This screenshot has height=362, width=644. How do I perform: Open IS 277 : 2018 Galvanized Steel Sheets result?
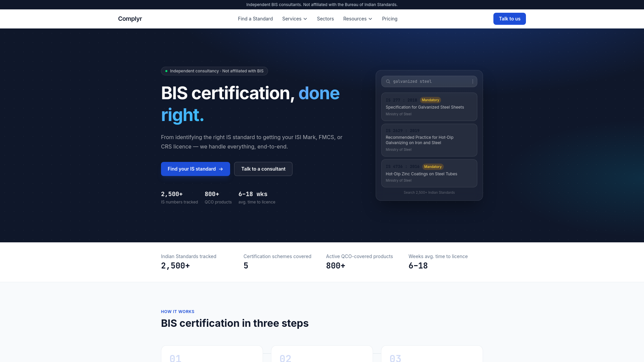[x=429, y=107]
